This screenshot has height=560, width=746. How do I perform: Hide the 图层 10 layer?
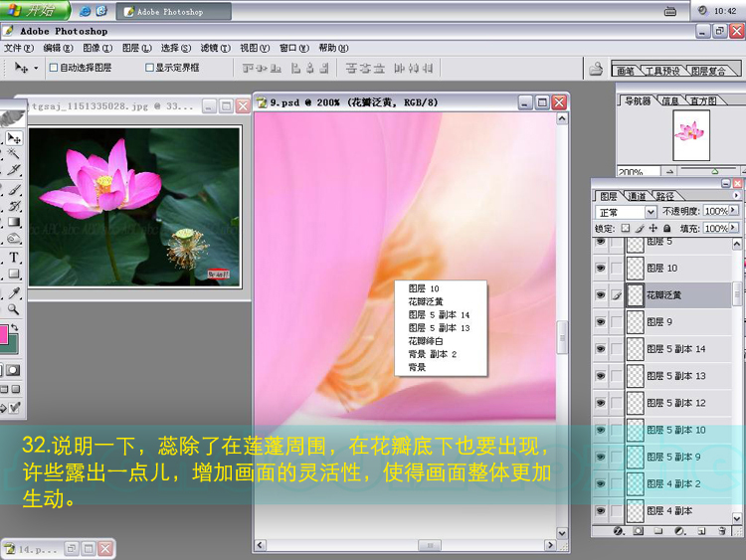click(x=601, y=269)
